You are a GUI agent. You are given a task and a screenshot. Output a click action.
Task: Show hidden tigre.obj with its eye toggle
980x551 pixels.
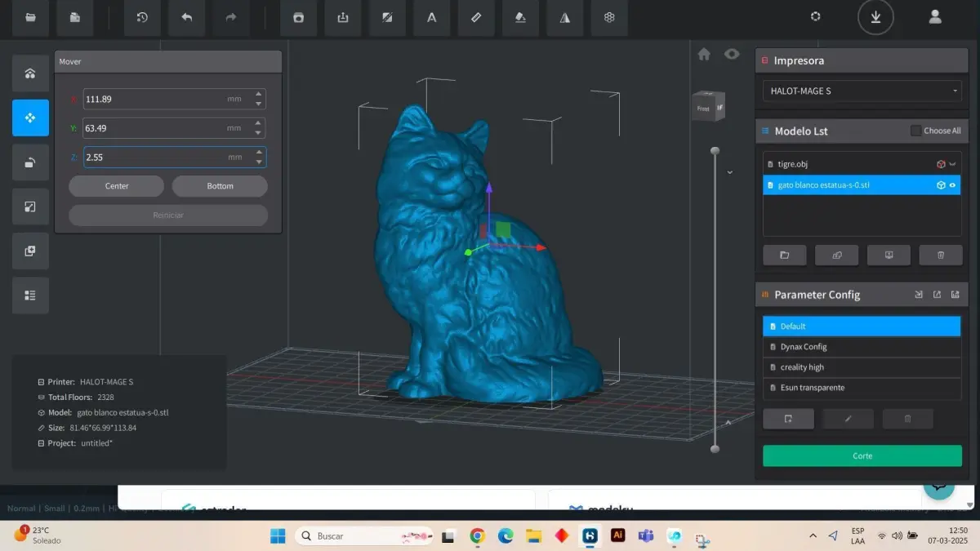(x=952, y=164)
